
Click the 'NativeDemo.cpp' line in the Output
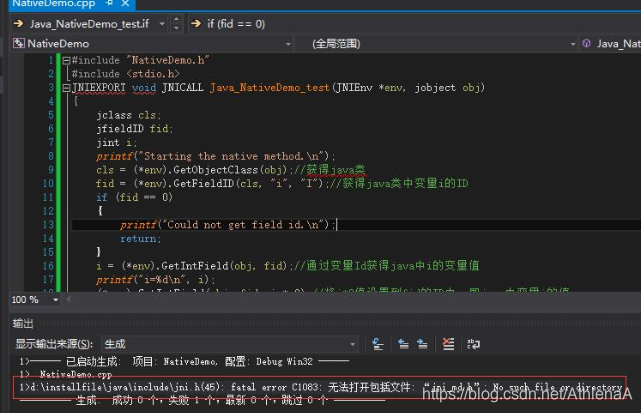pyautogui.click(x=66, y=374)
